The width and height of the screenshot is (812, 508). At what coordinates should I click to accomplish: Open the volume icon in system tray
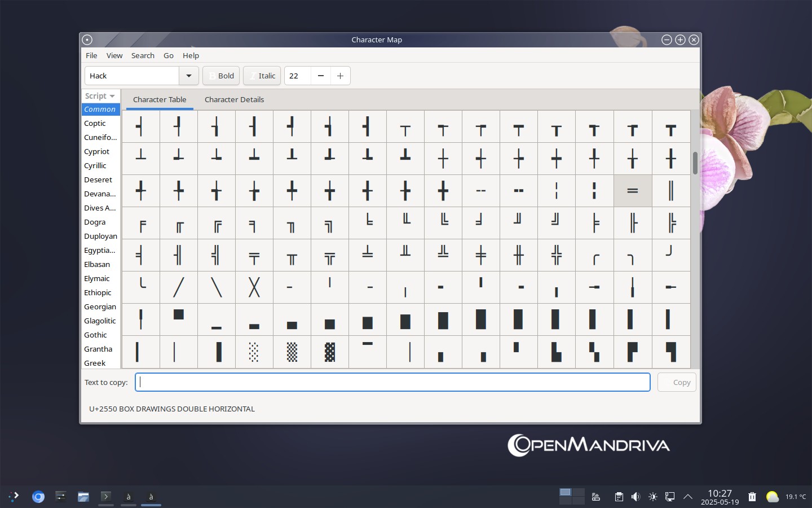[x=636, y=497]
